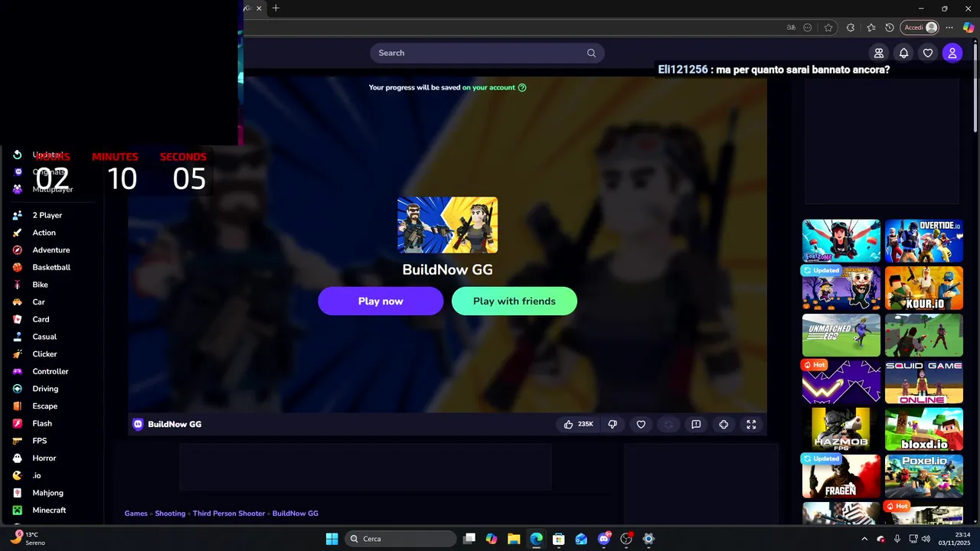980x551 pixels.
Task: Focus the site Search field
Action: tap(487, 53)
